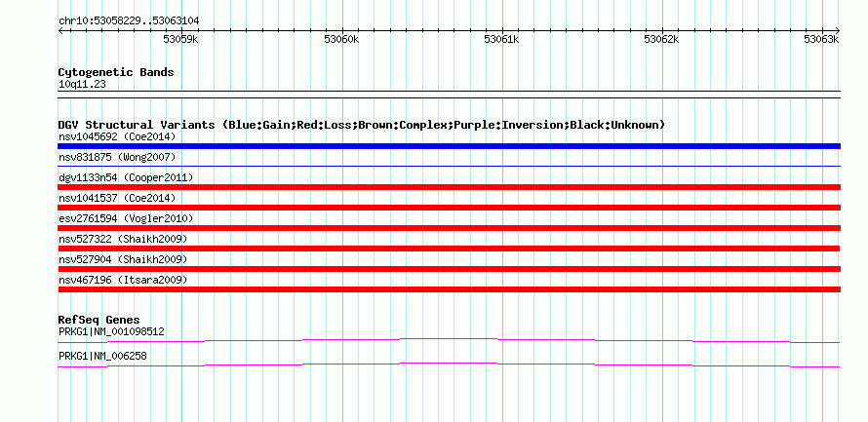Click the 53063k ruler tick label
868x422 pixels.
click(x=822, y=39)
